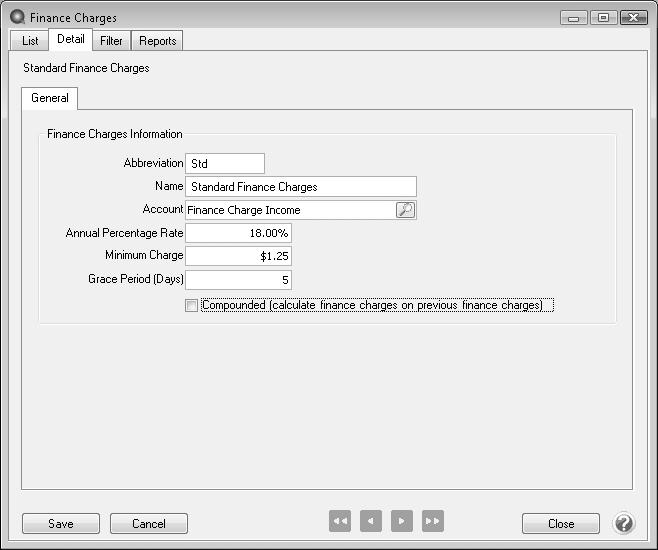The image size is (658, 550).
Task: Select the Grace Period (Days) field
Action: 238,280
